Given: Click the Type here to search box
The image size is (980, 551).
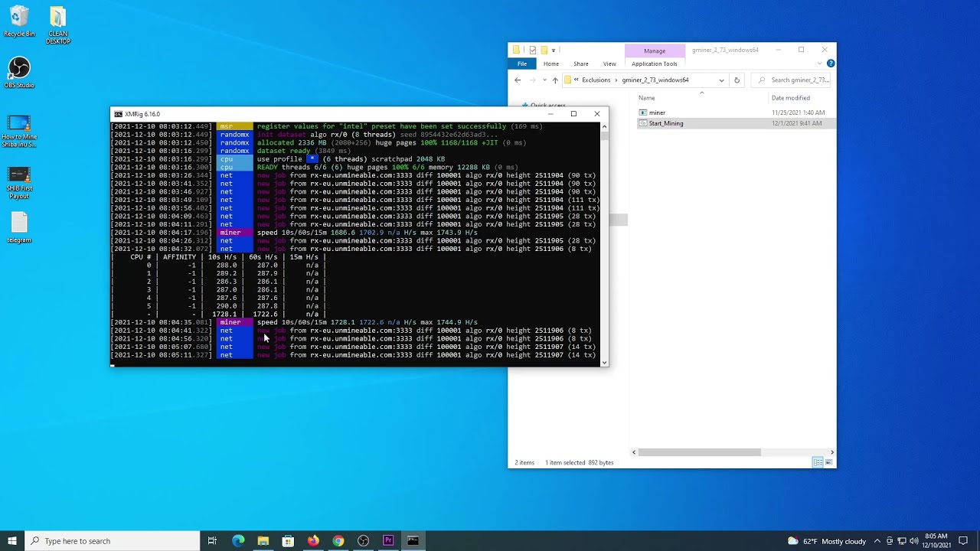Looking at the screenshot, I should [113, 541].
